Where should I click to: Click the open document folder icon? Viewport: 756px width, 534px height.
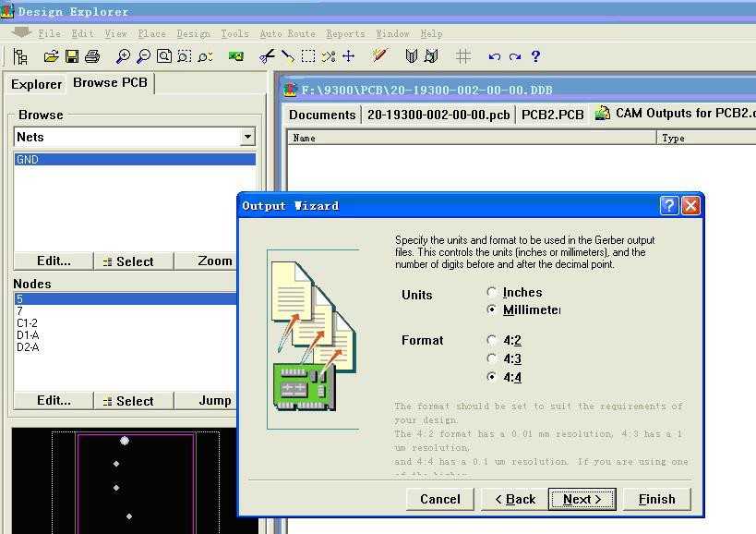coord(51,56)
